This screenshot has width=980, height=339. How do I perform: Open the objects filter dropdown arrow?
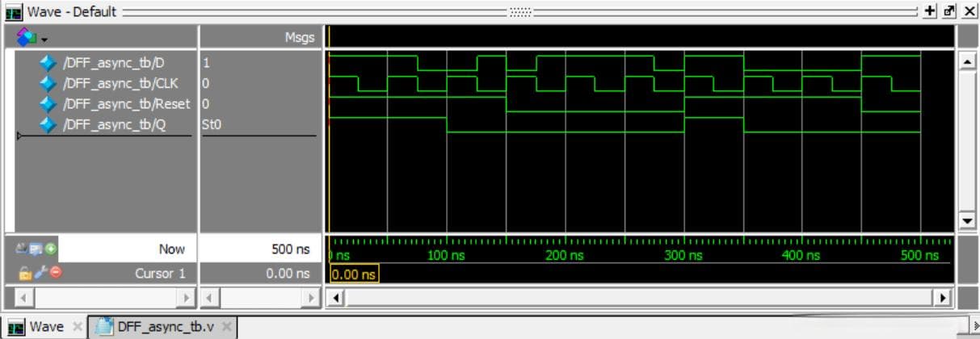pyautogui.click(x=44, y=39)
